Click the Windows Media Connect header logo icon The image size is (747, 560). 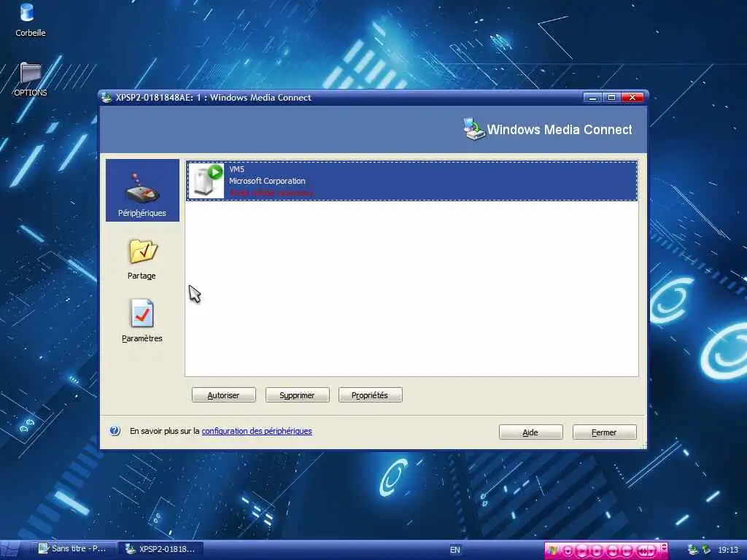tap(473, 128)
